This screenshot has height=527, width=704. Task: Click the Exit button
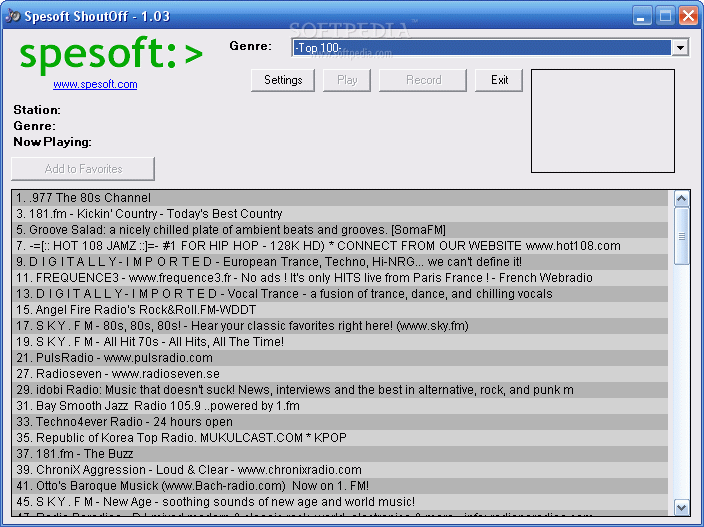499,80
